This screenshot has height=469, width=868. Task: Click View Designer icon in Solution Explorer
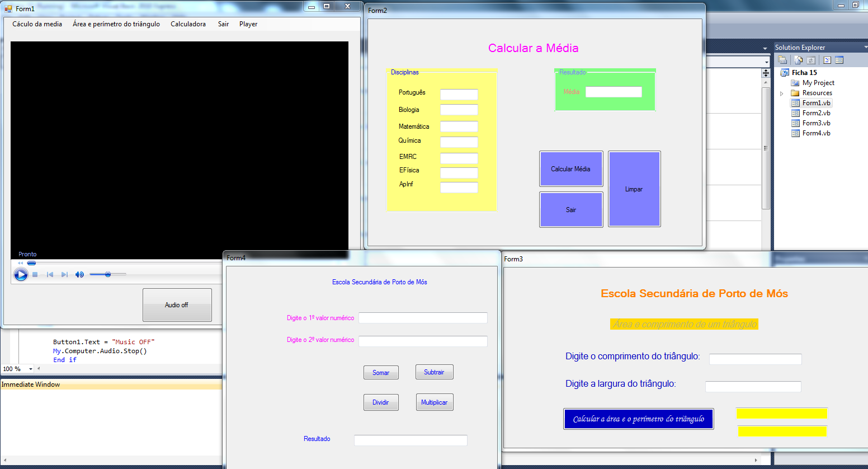coord(839,60)
